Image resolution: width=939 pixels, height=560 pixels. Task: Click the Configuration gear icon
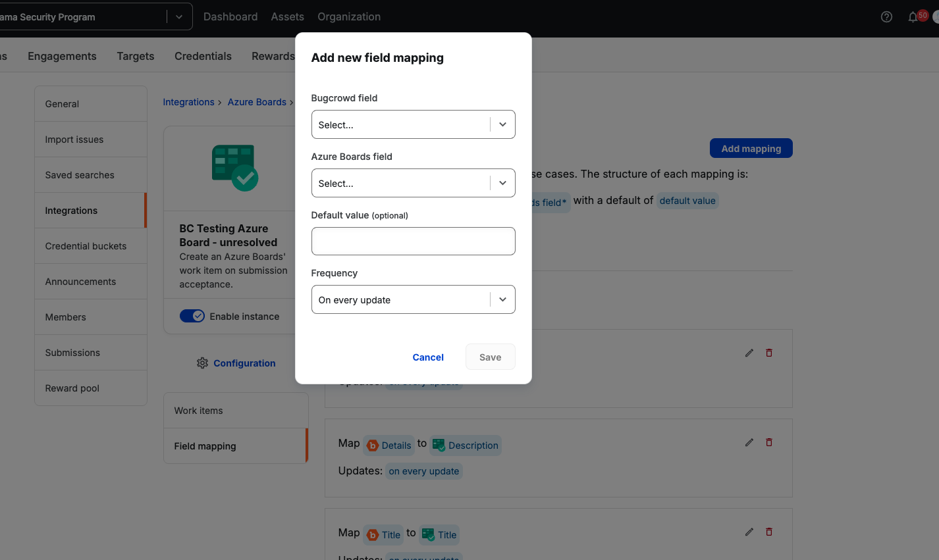(x=202, y=363)
